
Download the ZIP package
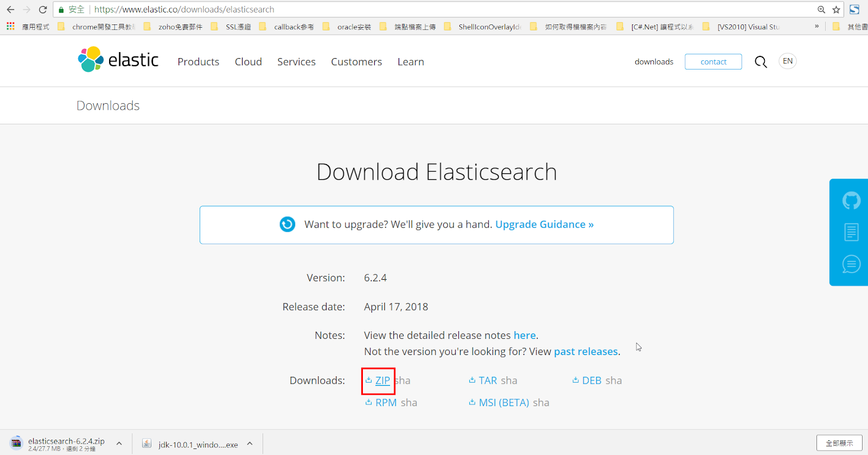click(x=378, y=381)
